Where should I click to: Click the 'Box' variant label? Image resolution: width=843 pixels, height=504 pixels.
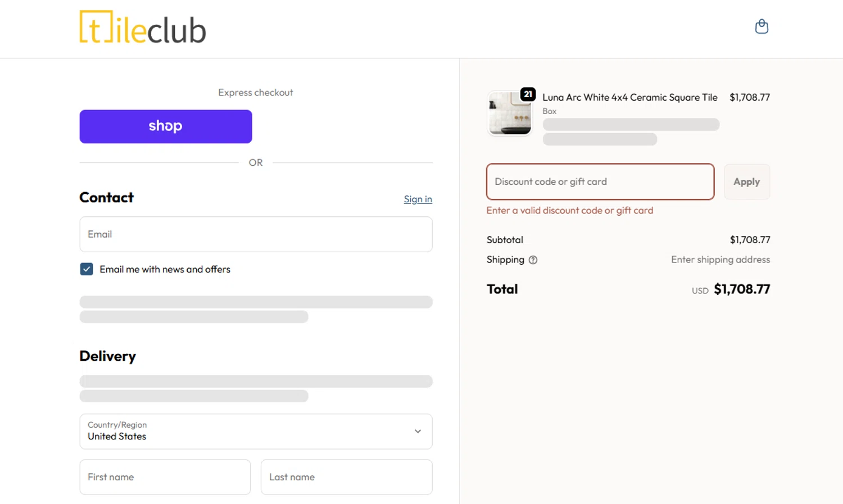549,111
